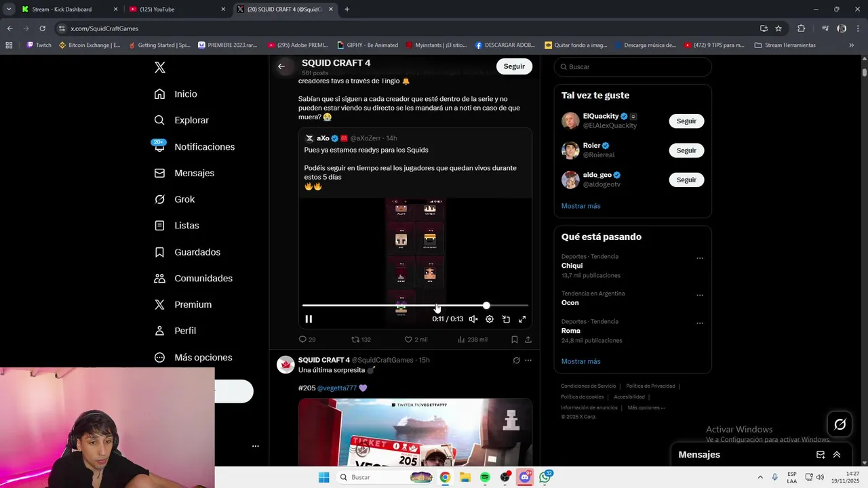Open the Twitch bookmark
Image resolution: width=868 pixels, height=488 pixels.
39,45
